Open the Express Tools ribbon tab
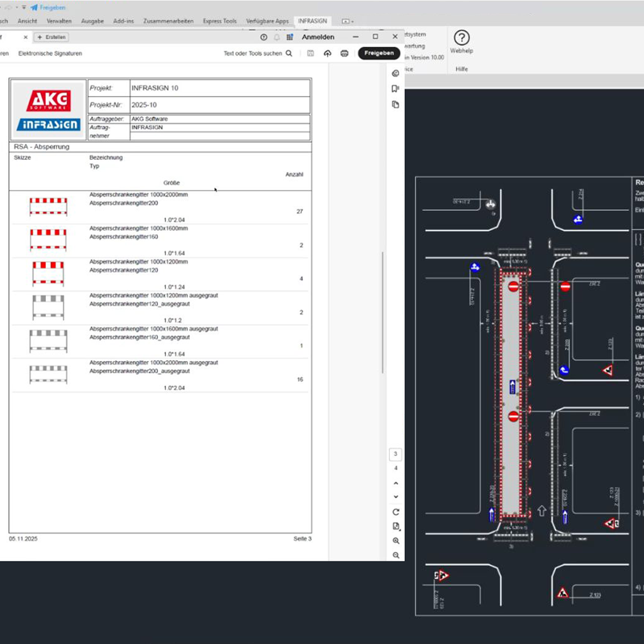The image size is (644, 644). pyautogui.click(x=219, y=21)
